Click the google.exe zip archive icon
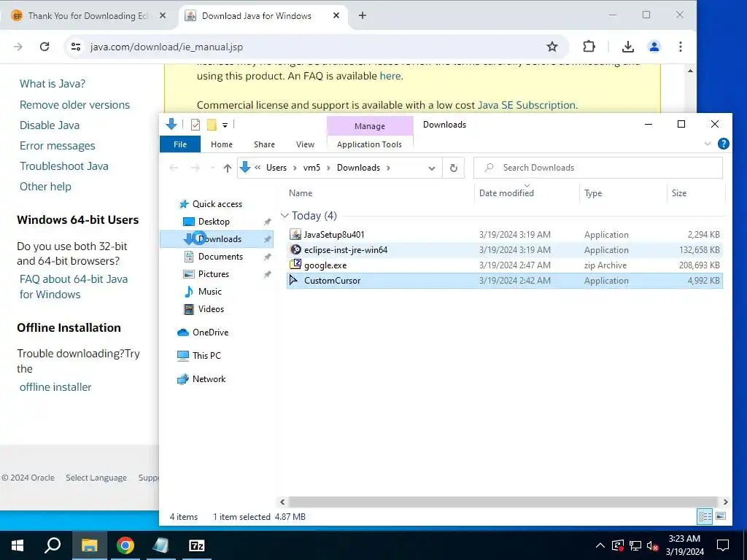This screenshot has height=560, width=747. pyautogui.click(x=295, y=265)
